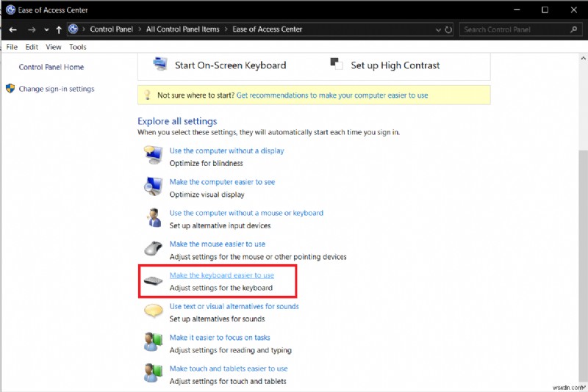This screenshot has height=392, width=588.
Task: Click Set up alternative input devices text
Action: (x=220, y=226)
